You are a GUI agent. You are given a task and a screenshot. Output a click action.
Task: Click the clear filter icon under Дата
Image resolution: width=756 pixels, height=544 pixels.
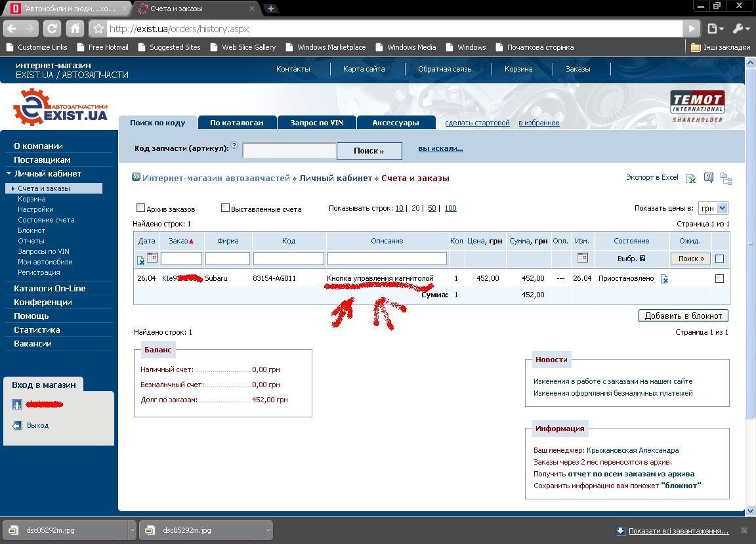point(141,261)
